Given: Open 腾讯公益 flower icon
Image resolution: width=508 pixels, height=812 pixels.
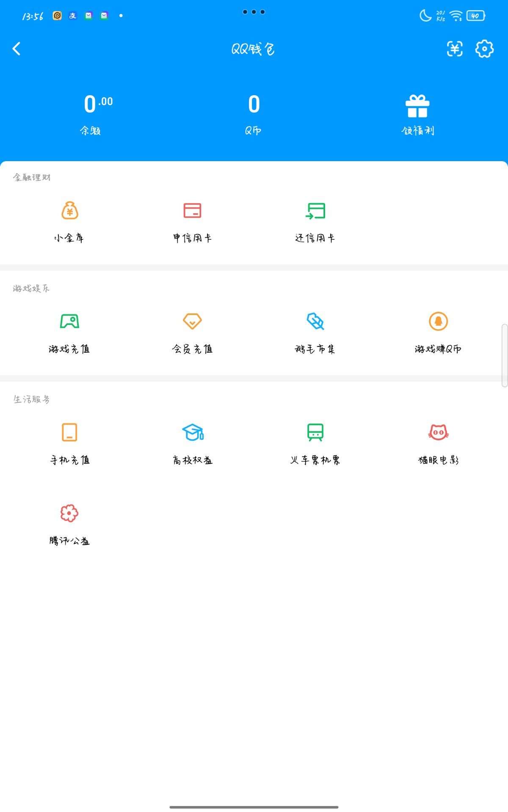Looking at the screenshot, I should click(x=69, y=513).
